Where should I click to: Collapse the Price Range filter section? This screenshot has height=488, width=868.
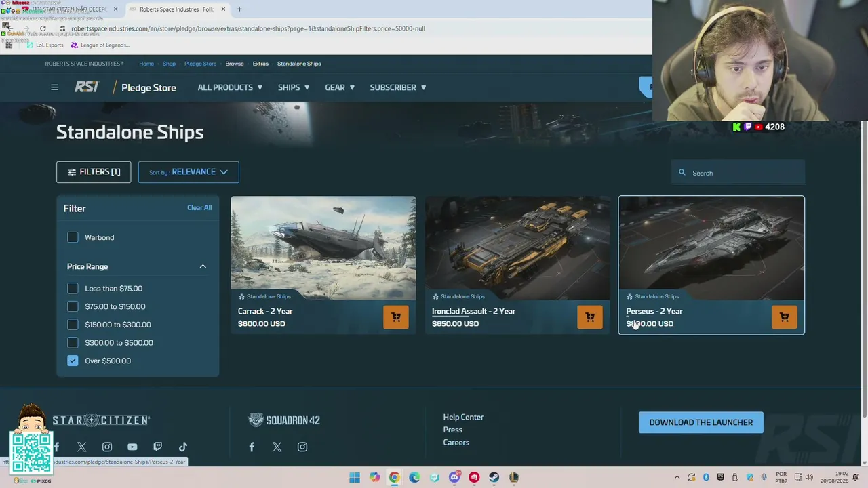(203, 266)
